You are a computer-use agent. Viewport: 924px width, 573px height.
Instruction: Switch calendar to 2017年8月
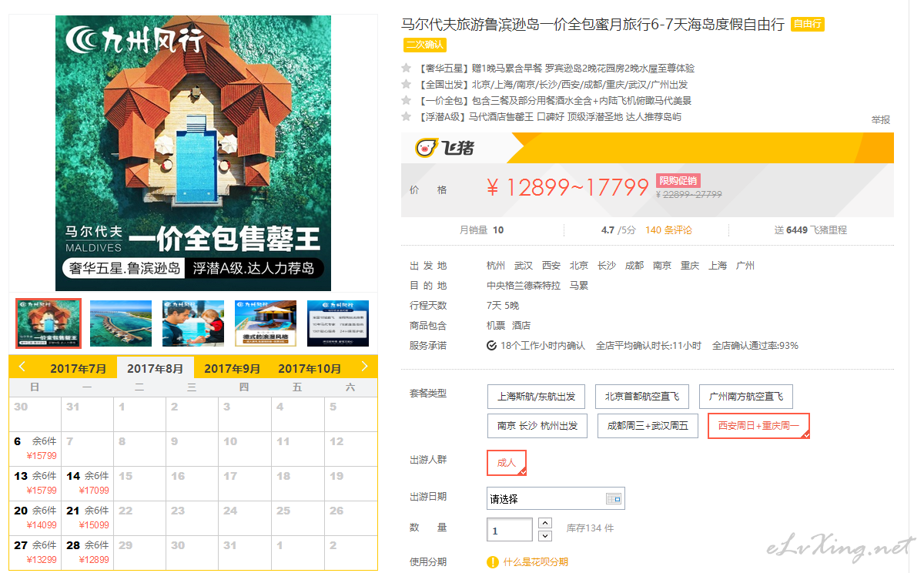pyautogui.click(x=156, y=368)
